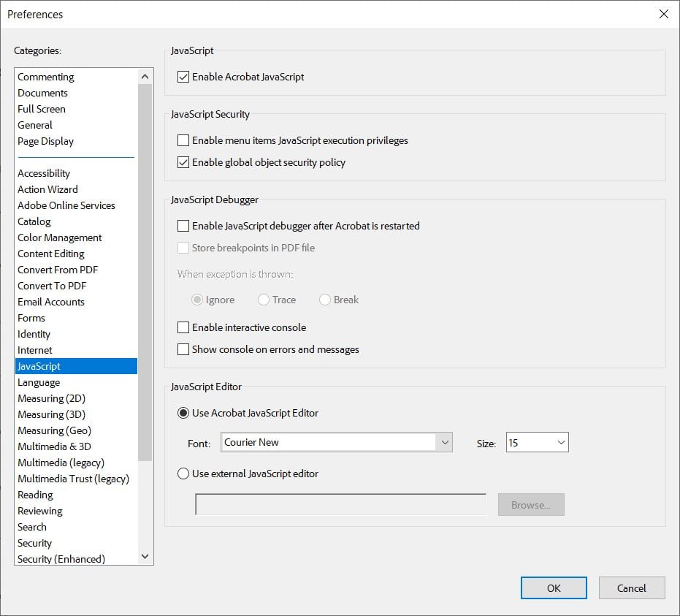Click the category list scroll-down arrow

point(145,556)
